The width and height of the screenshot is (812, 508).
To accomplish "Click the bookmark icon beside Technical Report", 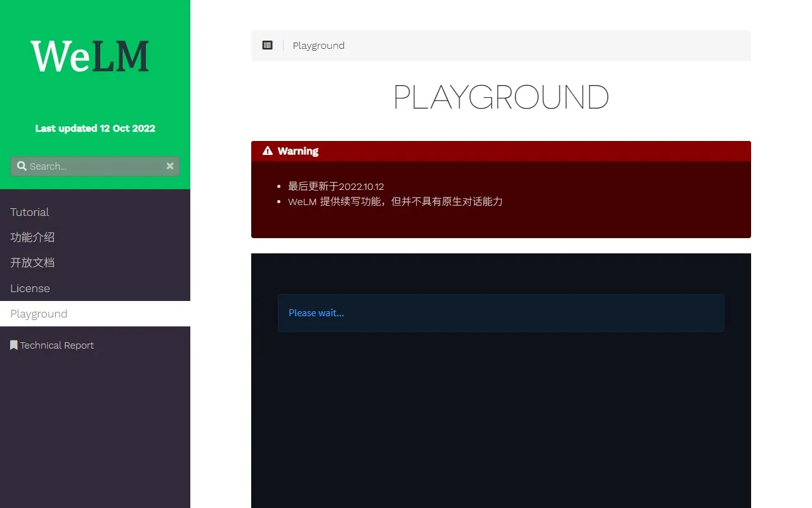I will coord(14,345).
